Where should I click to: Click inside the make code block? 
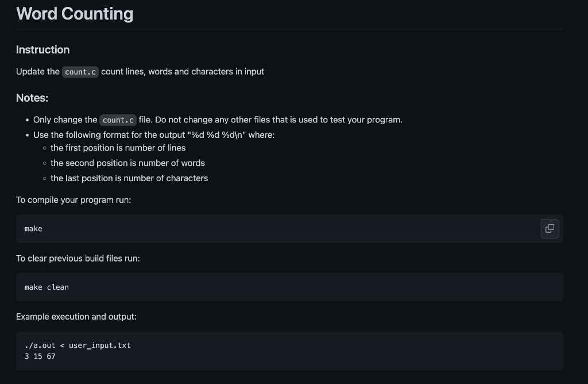289,229
